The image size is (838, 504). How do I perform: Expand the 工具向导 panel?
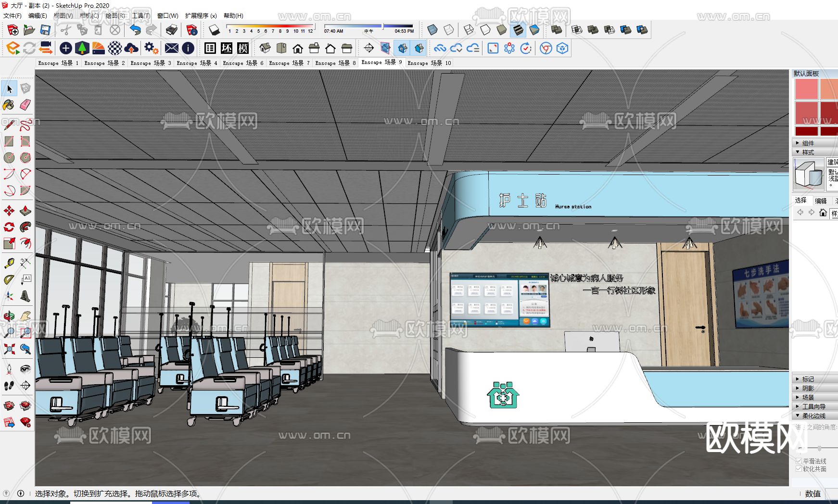pyautogui.click(x=815, y=406)
